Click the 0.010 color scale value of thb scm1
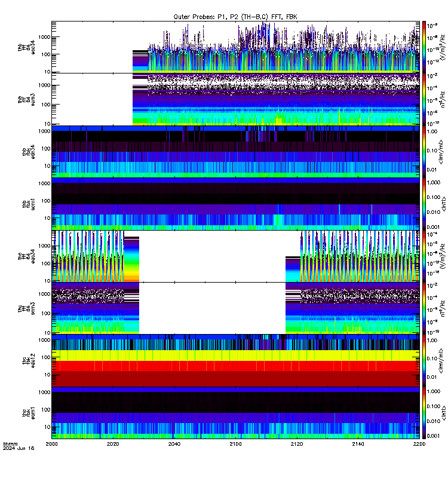448x478 pixels. 434,212
